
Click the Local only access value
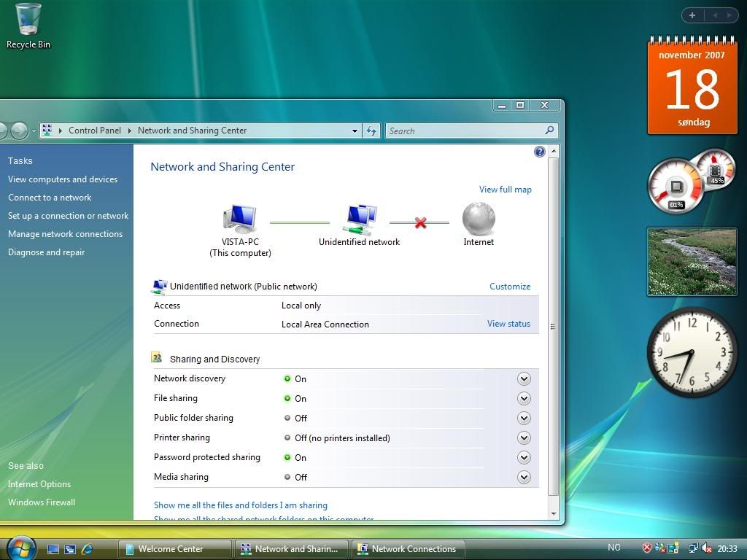pos(301,306)
